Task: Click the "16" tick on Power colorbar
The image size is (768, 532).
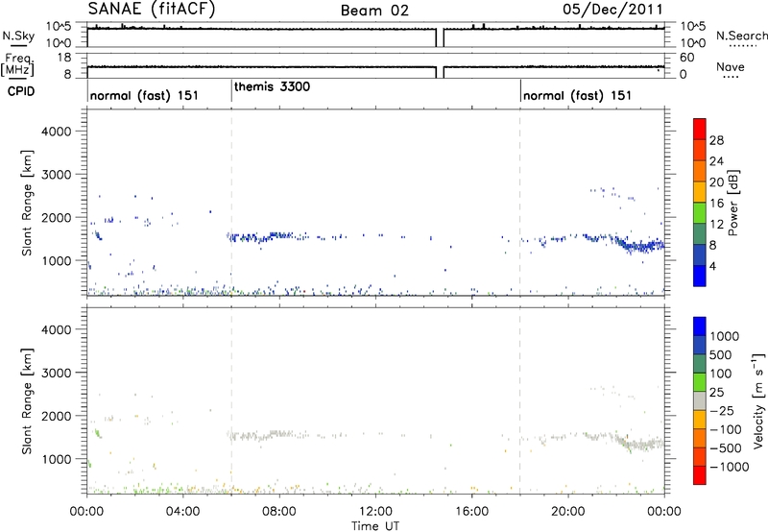Action: click(x=716, y=204)
